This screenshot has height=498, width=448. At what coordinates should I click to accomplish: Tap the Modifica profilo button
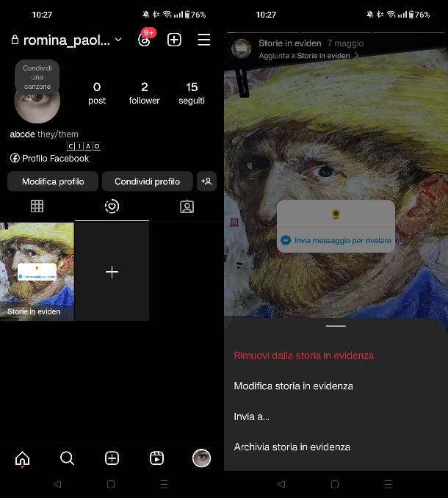click(x=53, y=181)
